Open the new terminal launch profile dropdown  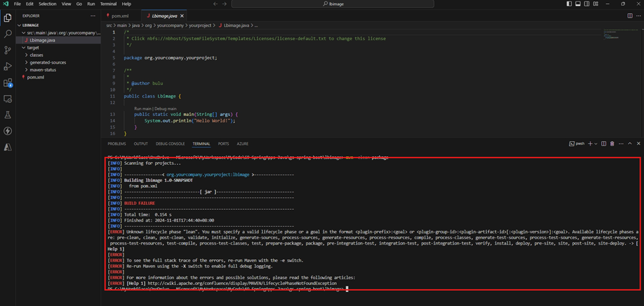[x=596, y=144]
